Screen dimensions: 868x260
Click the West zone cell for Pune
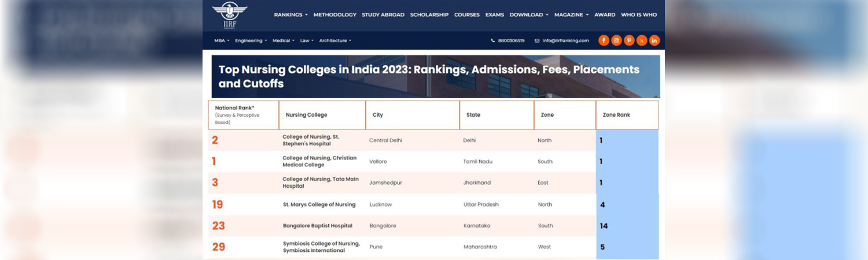(544, 247)
